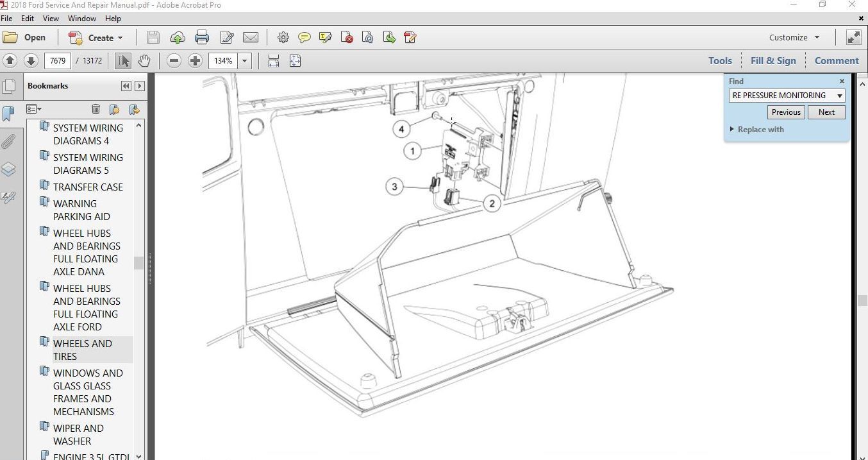Screen dimensions: 868x460
Task: Click the email envelope icon
Action: click(x=251, y=38)
